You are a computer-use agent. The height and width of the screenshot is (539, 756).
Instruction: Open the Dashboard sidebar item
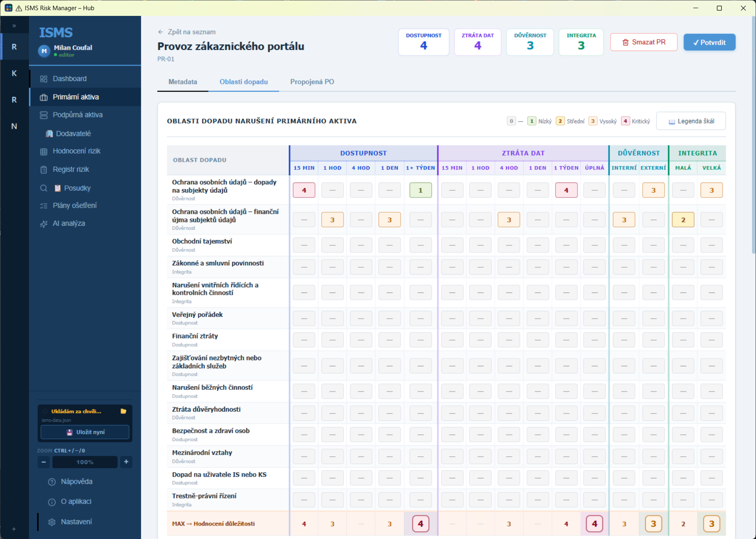coord(85,79)
